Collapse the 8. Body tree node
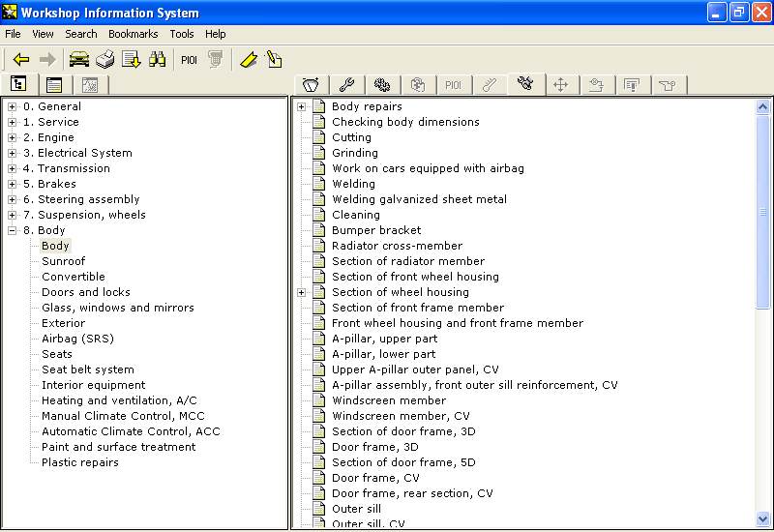 click(x=13, y=230)
